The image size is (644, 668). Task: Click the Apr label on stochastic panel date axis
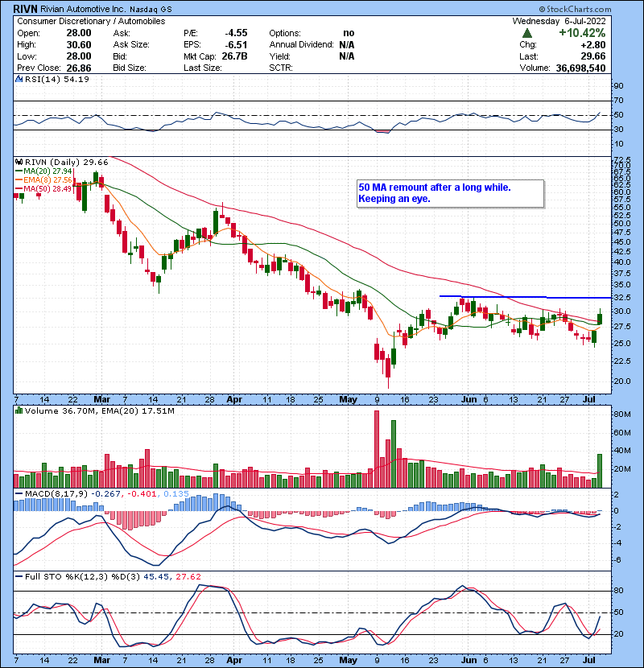(234, 660)
